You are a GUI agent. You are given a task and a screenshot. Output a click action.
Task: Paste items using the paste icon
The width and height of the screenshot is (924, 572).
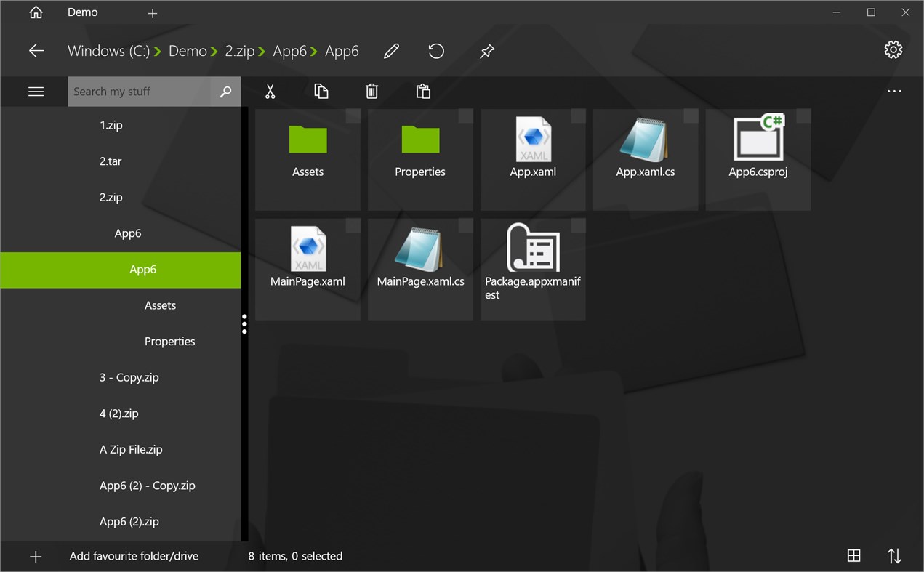[422, 91]
